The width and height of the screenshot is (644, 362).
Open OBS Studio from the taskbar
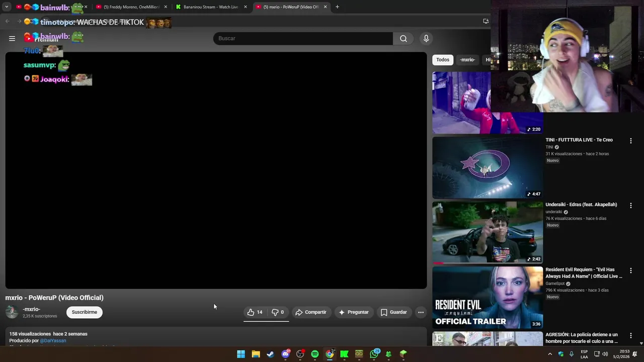pyautogui.click(x=300, y=354)
